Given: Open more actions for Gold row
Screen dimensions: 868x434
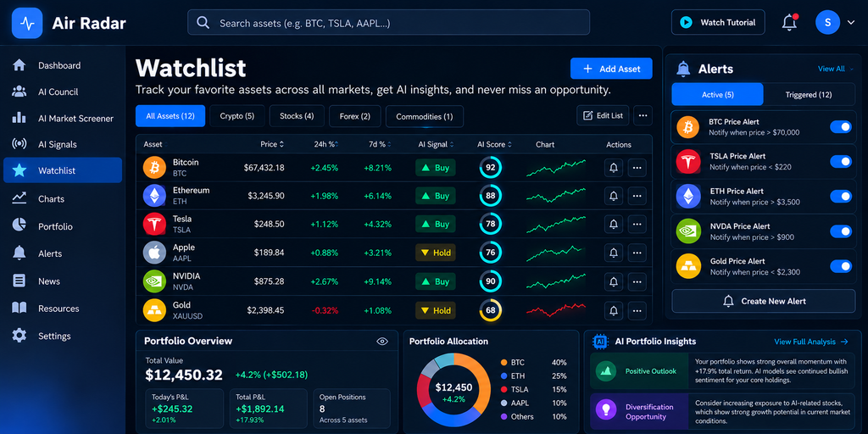Looking at the screenshot, I should pos(637,310).
